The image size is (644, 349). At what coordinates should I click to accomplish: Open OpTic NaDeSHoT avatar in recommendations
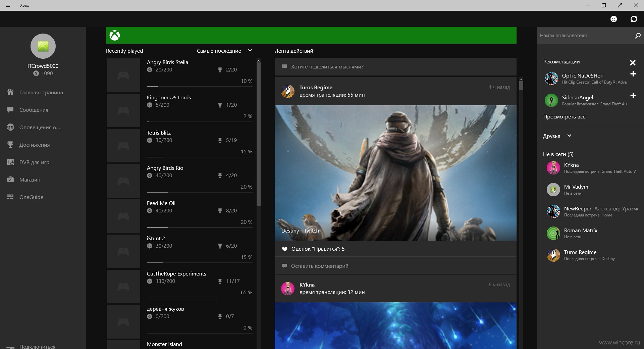pyautogui.click(x=551, y=79)
